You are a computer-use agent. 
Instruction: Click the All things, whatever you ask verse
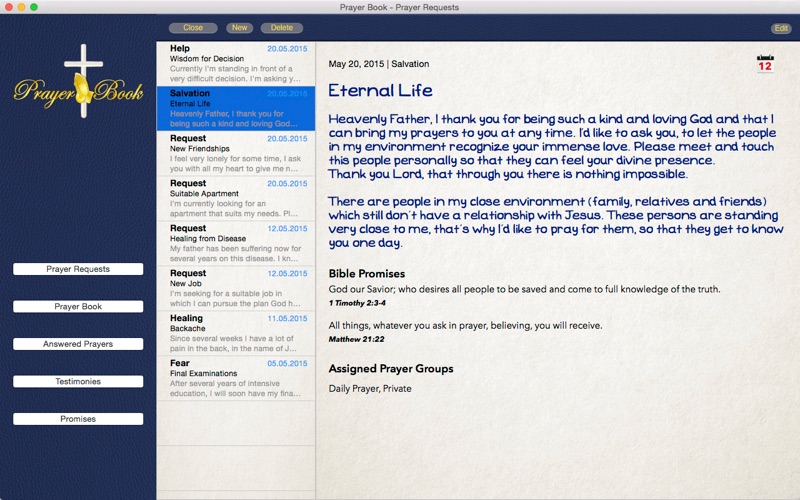(465, 326)
